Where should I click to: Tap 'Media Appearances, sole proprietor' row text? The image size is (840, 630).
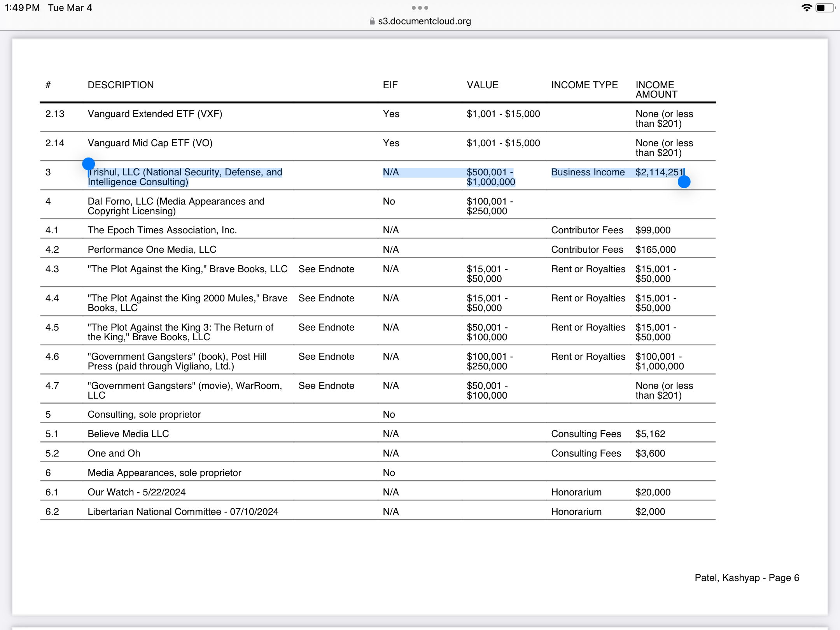click(164, 473)
